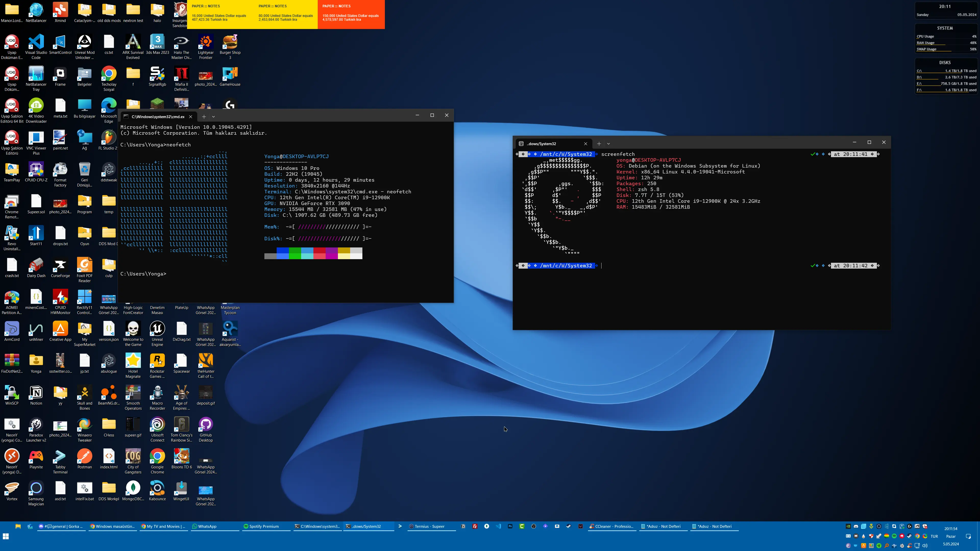This screenshot has width=980, height=551.
Task: Select the CPUID HWMonitor desktop icon
Action: click(x=60, y=302)
